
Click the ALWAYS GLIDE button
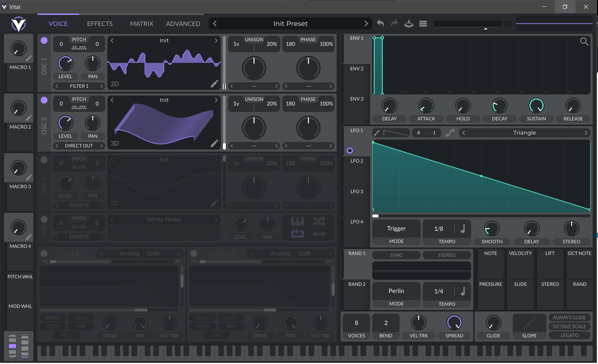pos(569,317)
